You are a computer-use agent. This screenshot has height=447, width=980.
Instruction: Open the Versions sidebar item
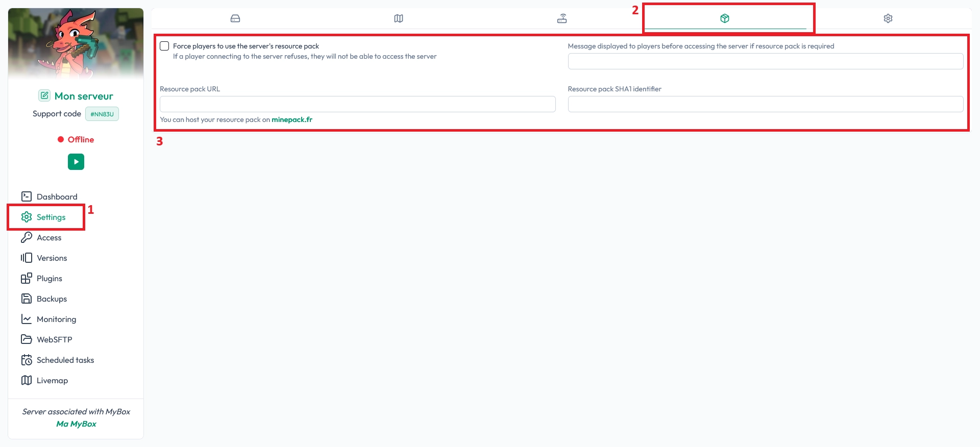[x=52, y=258]
